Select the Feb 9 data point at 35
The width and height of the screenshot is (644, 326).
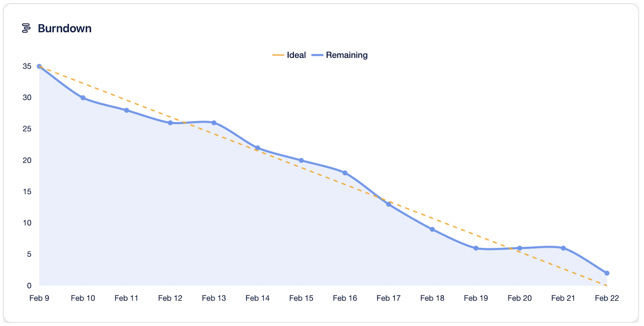pos(39,66)
